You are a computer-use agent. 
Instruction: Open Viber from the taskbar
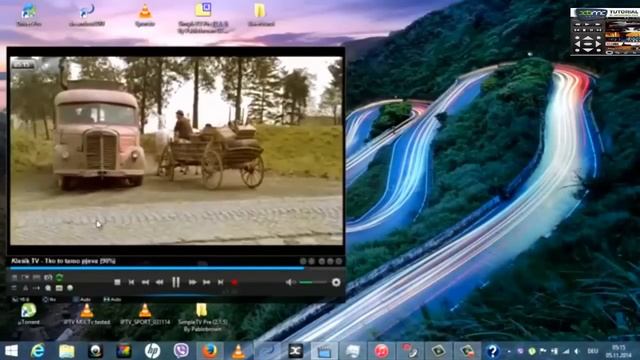pos(181,351)
